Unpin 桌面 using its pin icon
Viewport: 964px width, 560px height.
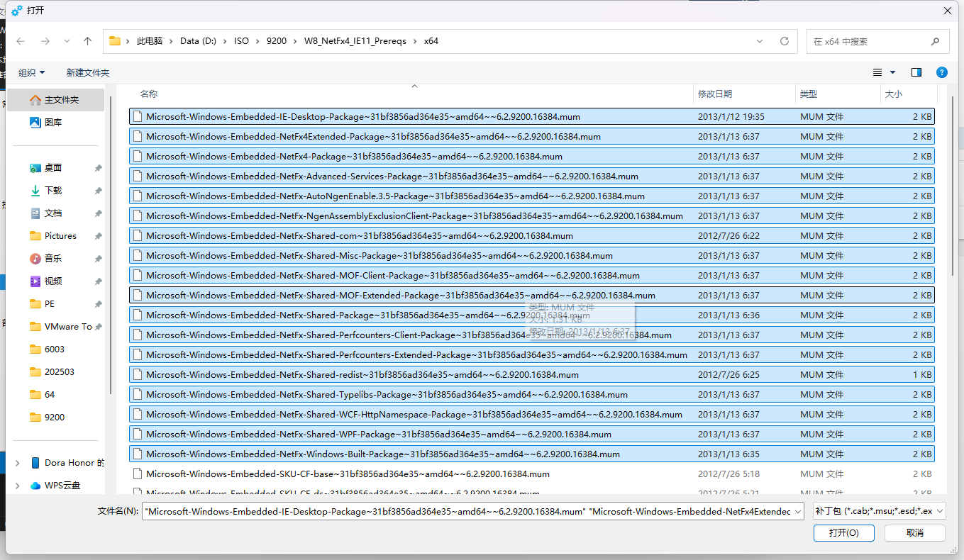pos(98,168)
